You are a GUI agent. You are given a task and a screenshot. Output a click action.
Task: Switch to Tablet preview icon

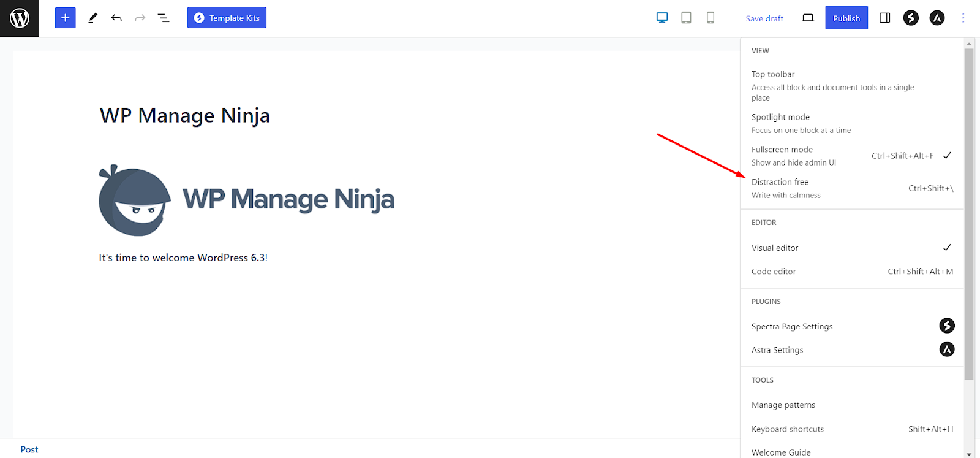coord(686,18)
